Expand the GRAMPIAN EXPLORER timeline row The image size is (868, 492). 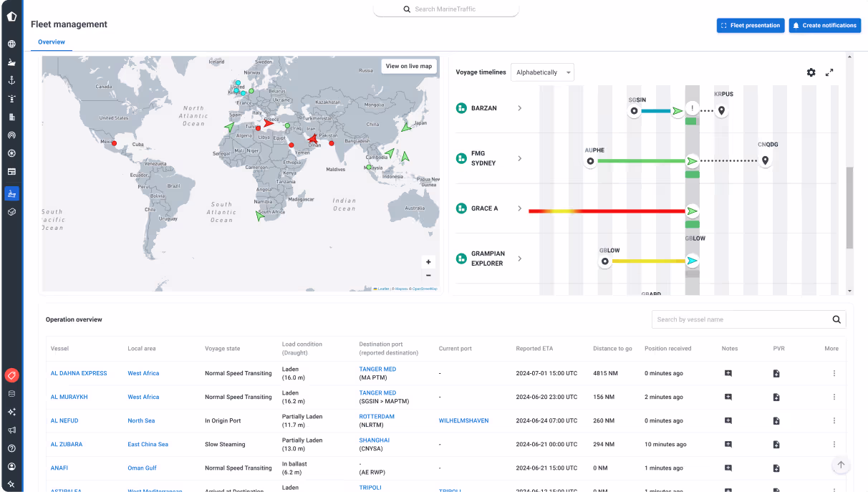pos(520,259)
